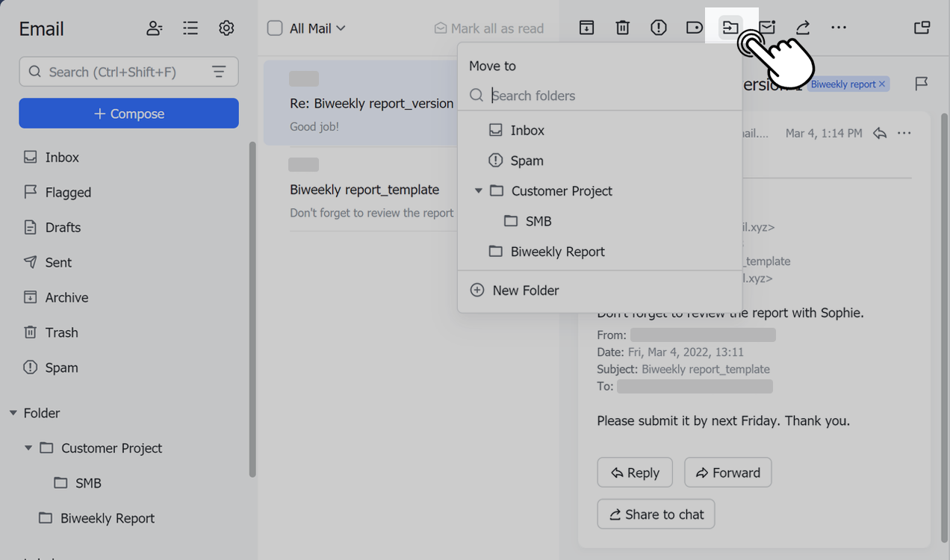Delete email using the trash toolbar icon

(x=623, y=28)
